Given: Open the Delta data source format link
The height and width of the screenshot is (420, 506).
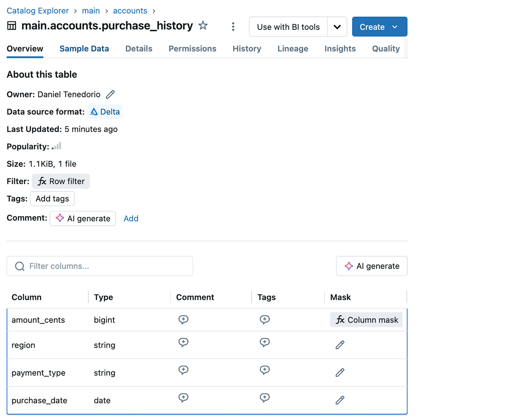Looking at the screenshot, I should pos(105,112).
